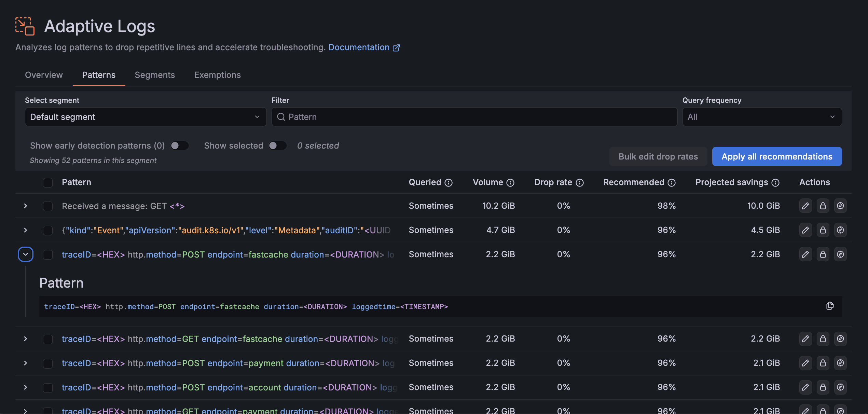Open the Exemptions tab
This screenshot has width=868, height=414.
click(x=217, y=75)
